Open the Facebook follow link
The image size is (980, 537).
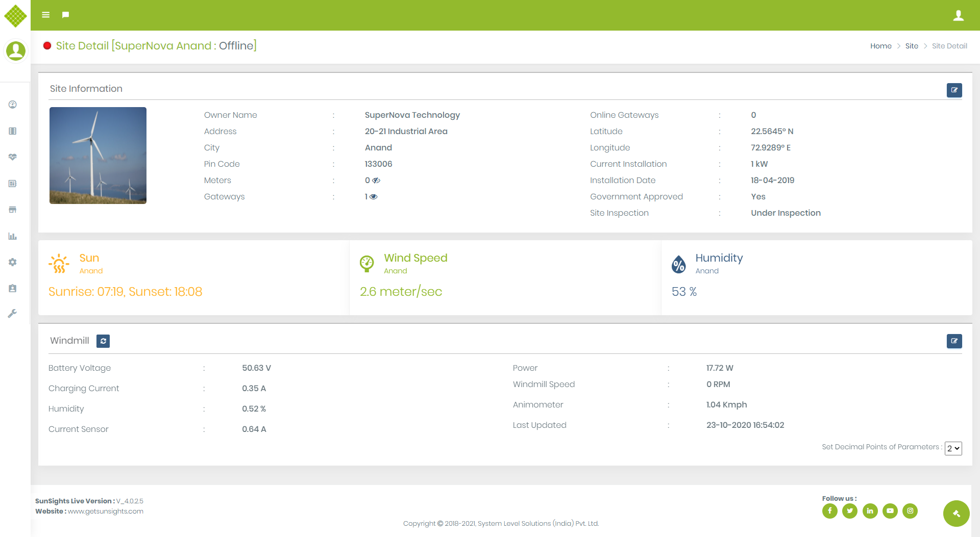click(x=829, y=511)
